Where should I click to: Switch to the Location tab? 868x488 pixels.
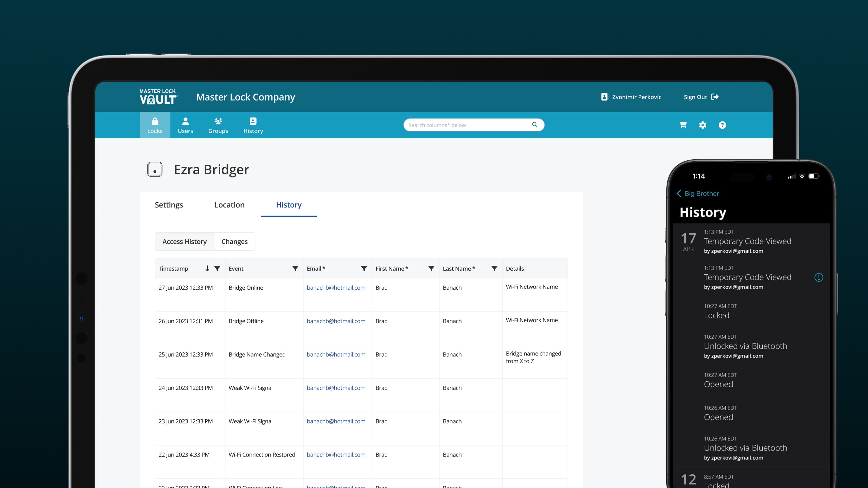230,205
